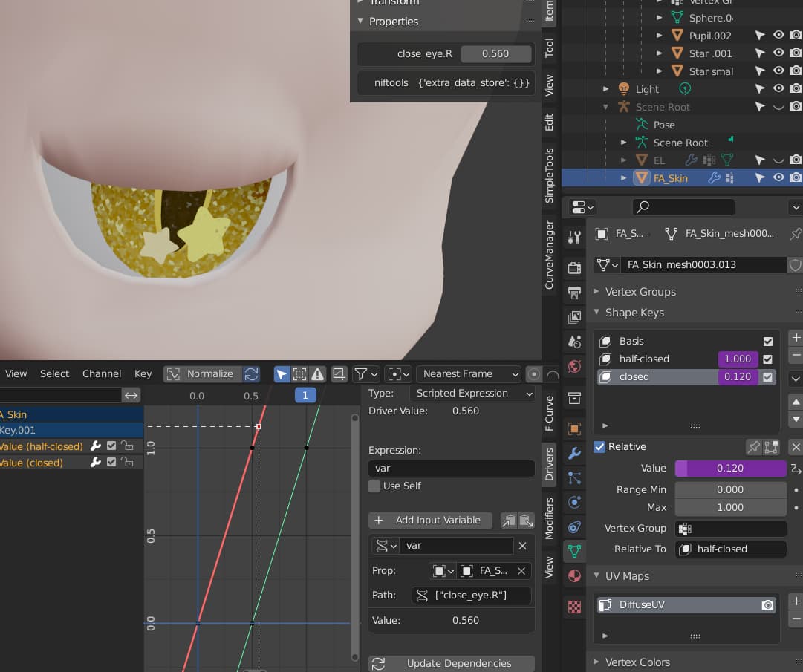Adjust the half-closed shape key value
This screenshot has height=672, width=803.
(738, 359)
